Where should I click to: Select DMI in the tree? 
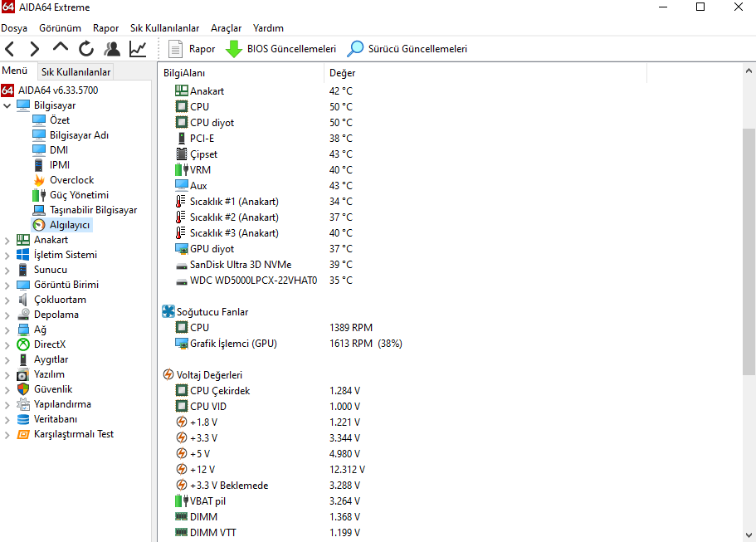click(58, 150)
